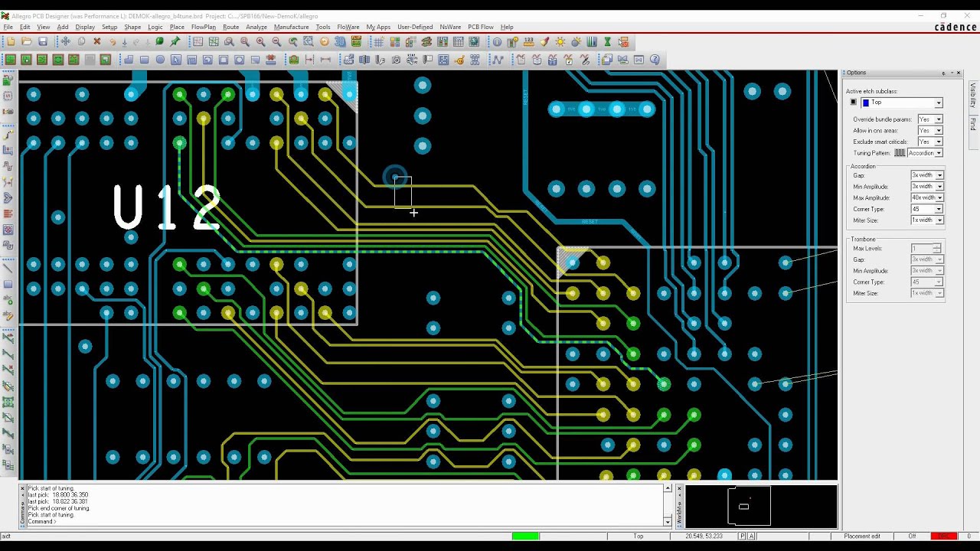
Task: Select the rectangle shape tool
Action: click(144, 60)
